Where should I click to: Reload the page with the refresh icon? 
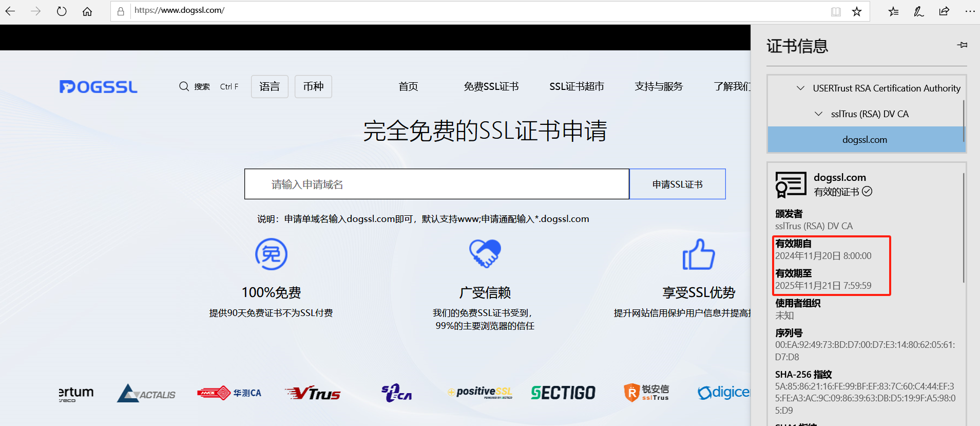pyautogui.click(x=62, y=11)
